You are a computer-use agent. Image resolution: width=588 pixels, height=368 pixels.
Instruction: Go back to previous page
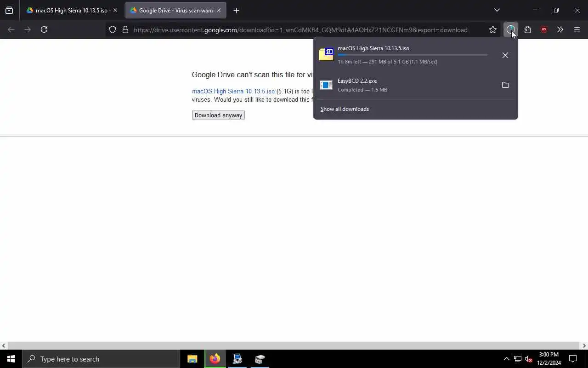tap(11, 29)
